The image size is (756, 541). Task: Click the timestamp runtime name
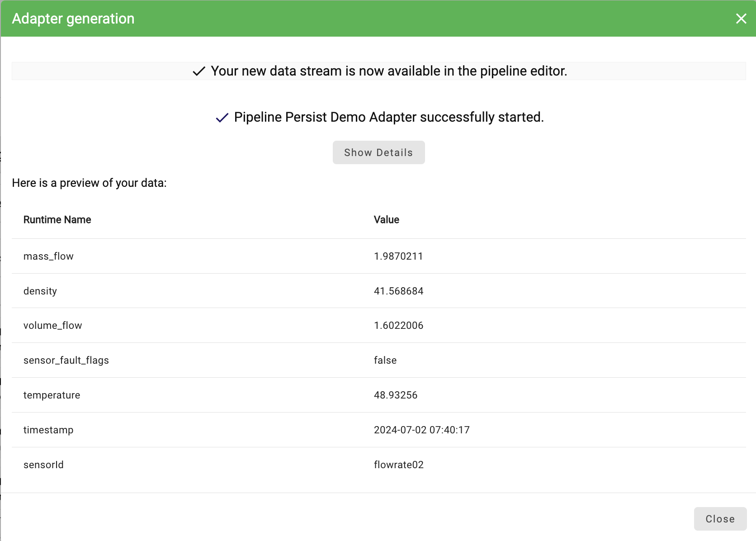coord(48,430)
